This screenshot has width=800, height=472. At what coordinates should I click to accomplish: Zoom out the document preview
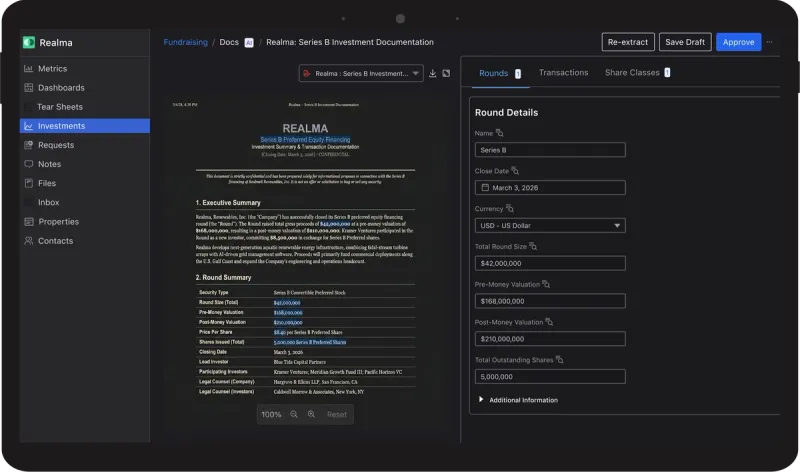[294, 414]
